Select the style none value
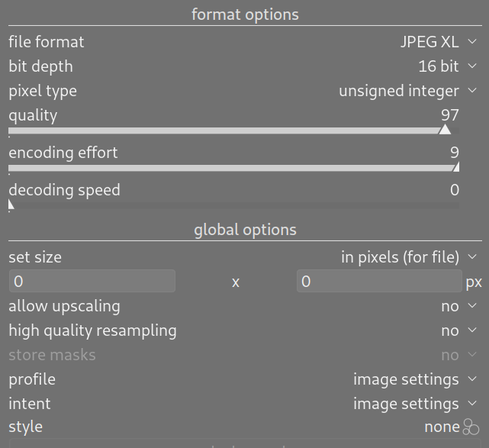This screenshot has width=489, height=448. pos(442,427)
